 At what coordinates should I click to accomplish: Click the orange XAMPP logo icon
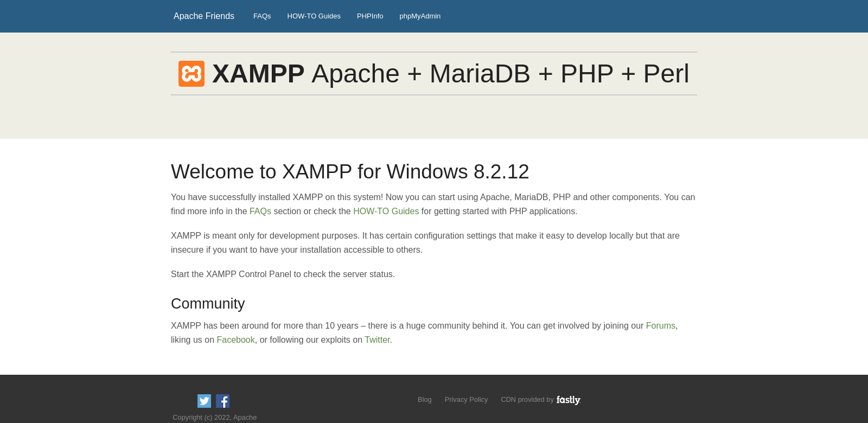pyautogui.click(x=192, y=74)
